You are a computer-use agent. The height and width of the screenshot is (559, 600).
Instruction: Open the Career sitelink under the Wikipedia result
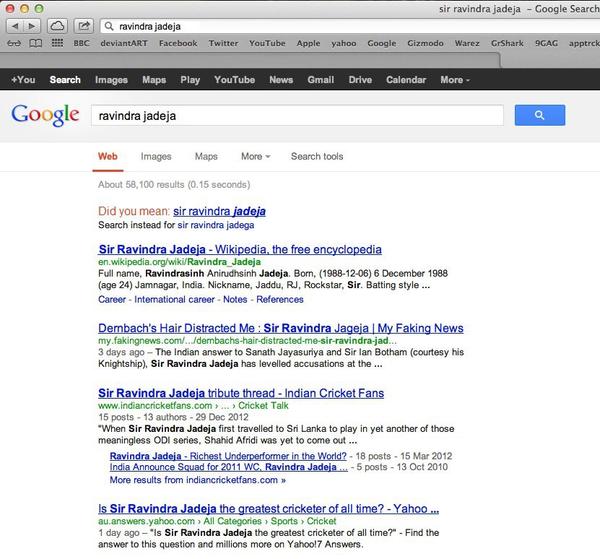click(112, 299)
